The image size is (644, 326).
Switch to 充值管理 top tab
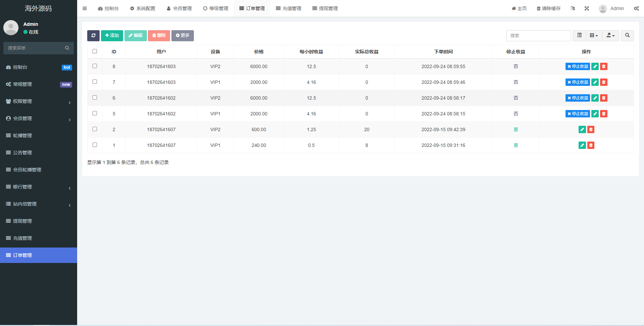tap(288, 8)
